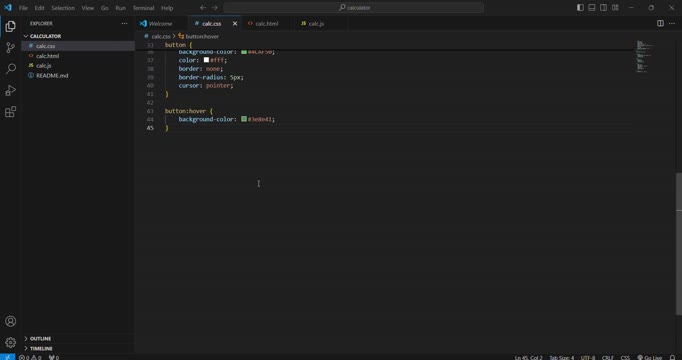Open the Explorer view in activity bar

[10, 27]
